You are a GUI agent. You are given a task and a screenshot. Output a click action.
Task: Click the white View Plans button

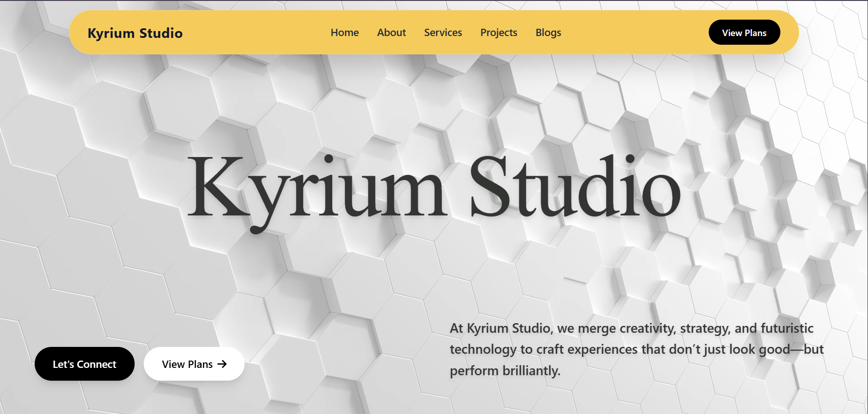pyautogui.click(x=194, y=364)
